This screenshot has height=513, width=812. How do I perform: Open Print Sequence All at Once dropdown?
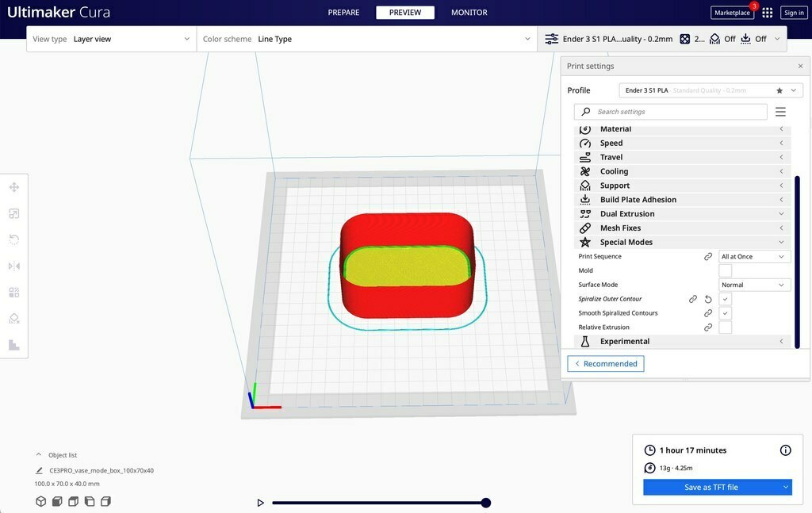(x=755, y=257)
